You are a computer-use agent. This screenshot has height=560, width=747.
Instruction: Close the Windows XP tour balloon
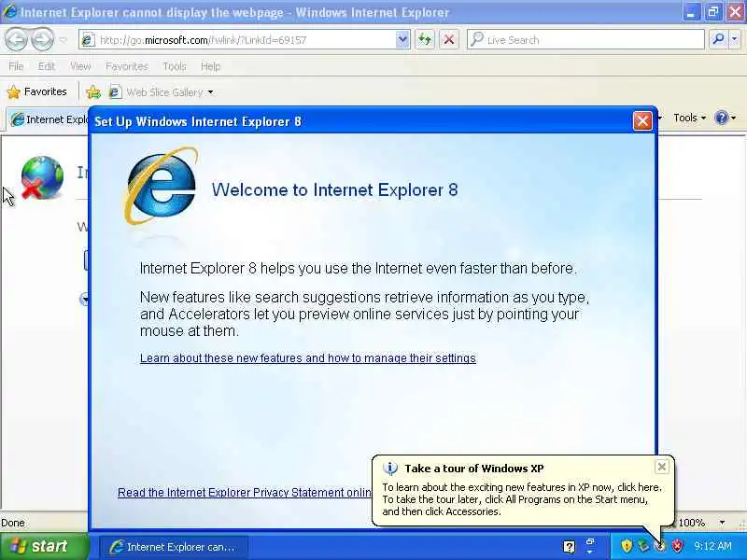pos(662,468)
